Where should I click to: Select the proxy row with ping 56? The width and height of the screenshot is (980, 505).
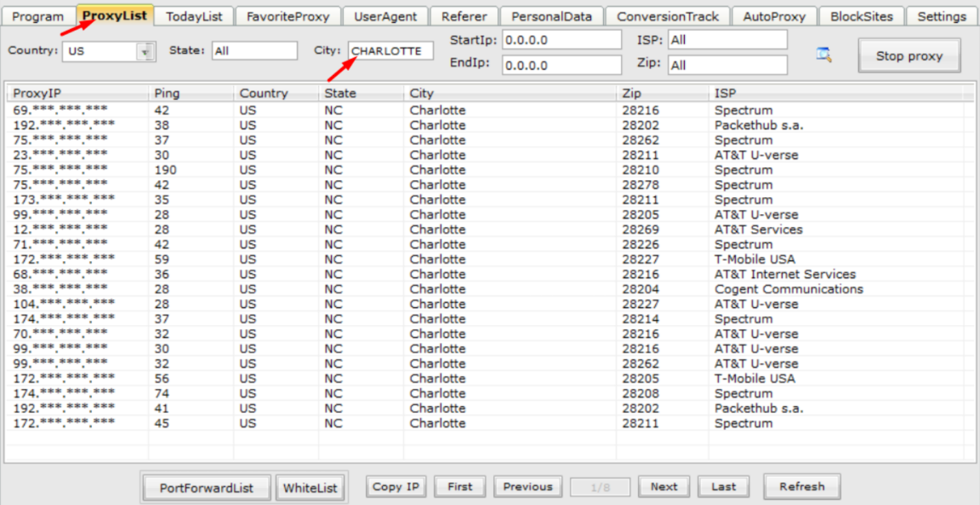pos(490,379)
